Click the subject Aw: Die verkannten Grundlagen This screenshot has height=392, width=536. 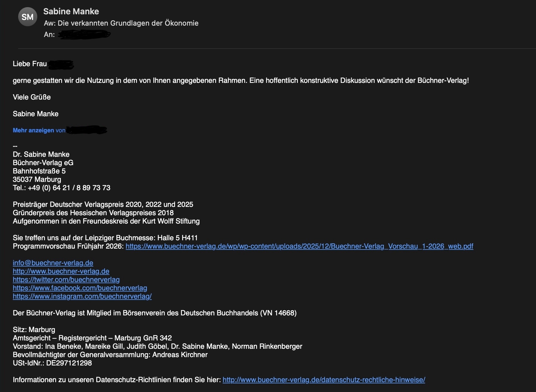pos(121,23)
